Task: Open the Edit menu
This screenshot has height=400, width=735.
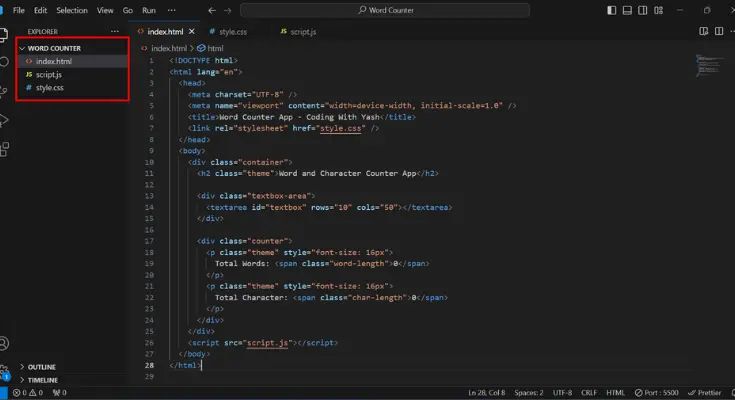Action: tap(40, 10)
